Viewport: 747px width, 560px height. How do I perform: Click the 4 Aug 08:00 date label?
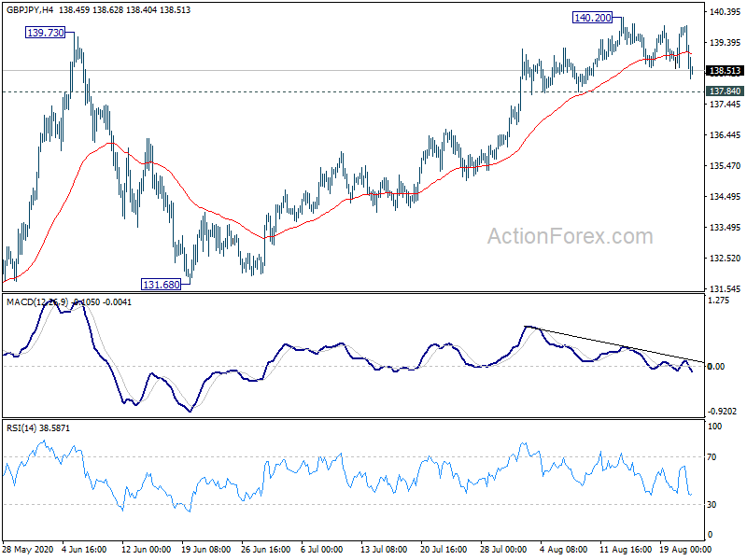pyautogui.click(x=564, y=549)
